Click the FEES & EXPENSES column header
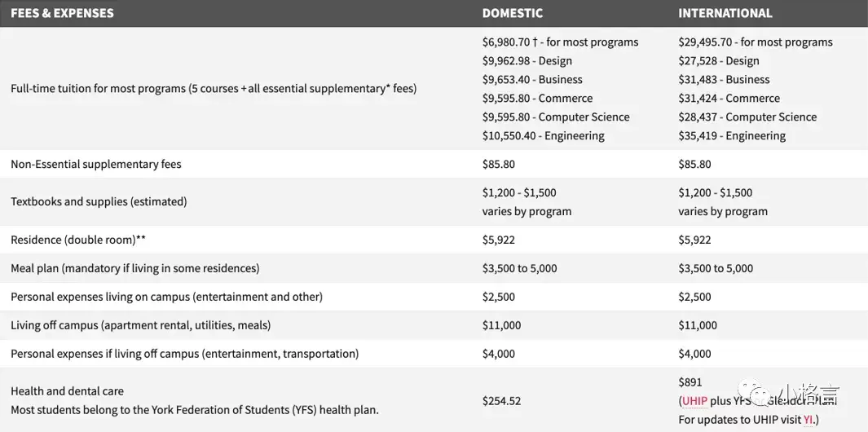 coord(62,13)
